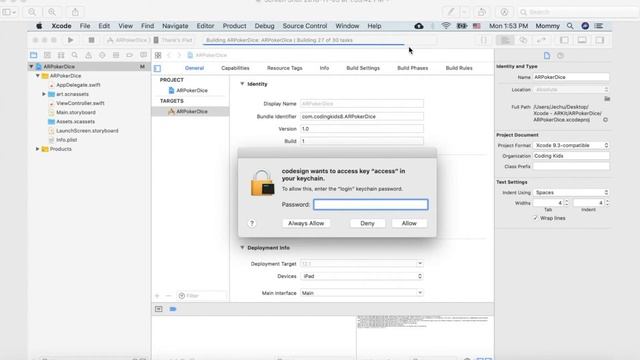Click Always Allow in keychain dialog
The height and width of the screenshot is (360, 640).
pos(306,223)
